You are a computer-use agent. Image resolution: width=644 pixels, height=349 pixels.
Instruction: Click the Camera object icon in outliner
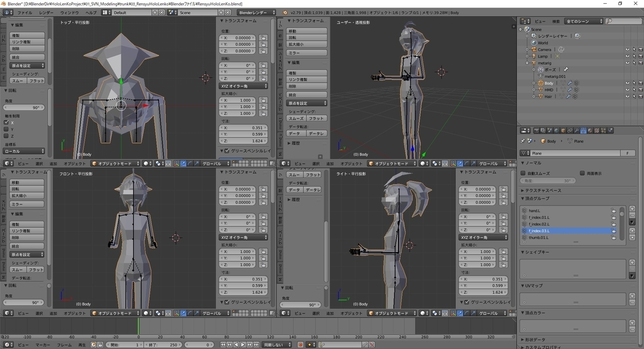(533, 49)
